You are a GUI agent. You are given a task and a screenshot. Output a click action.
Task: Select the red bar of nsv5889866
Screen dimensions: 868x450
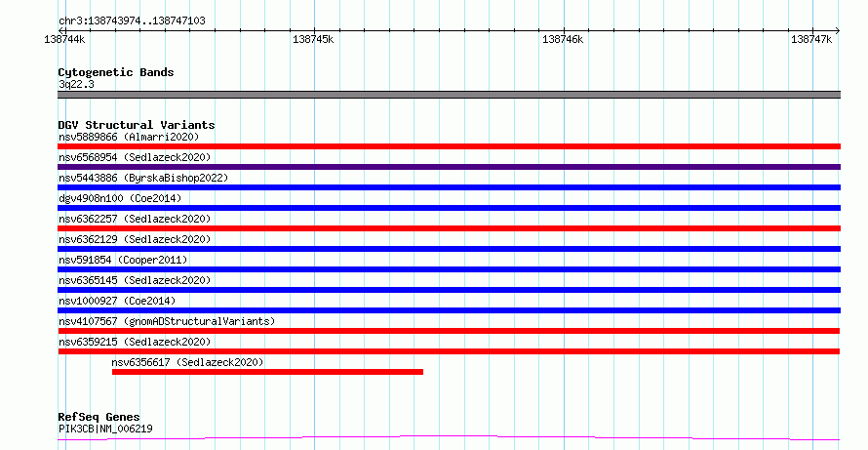click(x=449, y=146)
